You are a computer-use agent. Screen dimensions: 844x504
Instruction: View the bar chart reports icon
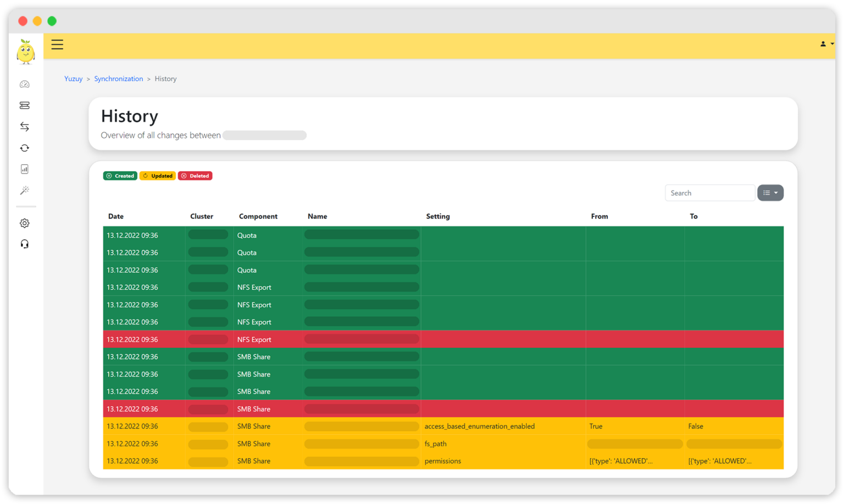coord(24,169)
